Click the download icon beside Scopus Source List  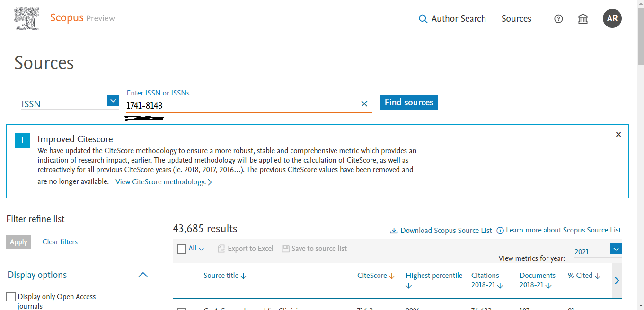click(394, 230)
